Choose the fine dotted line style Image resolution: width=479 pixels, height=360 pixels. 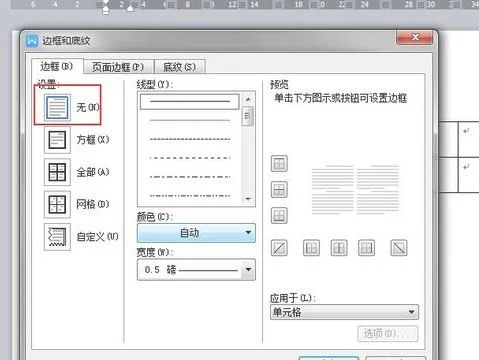(190, 120)
